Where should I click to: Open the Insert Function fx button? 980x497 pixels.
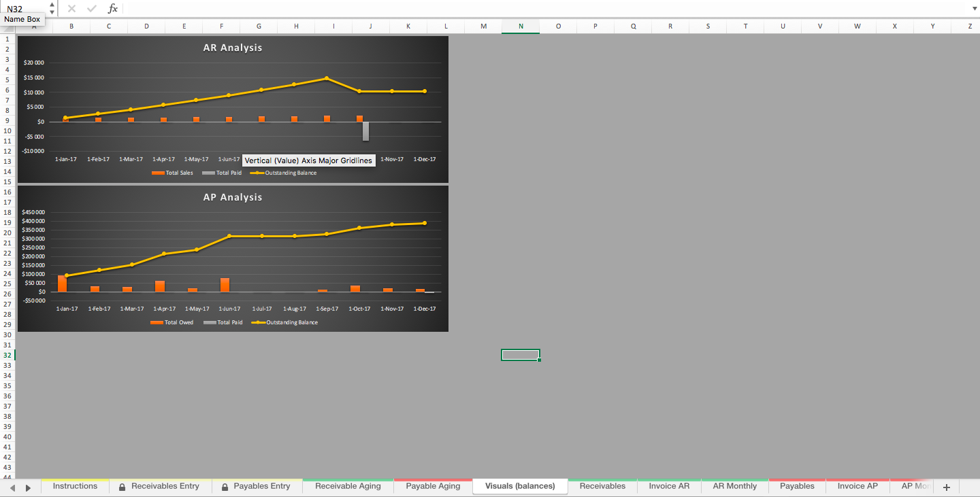113,9
